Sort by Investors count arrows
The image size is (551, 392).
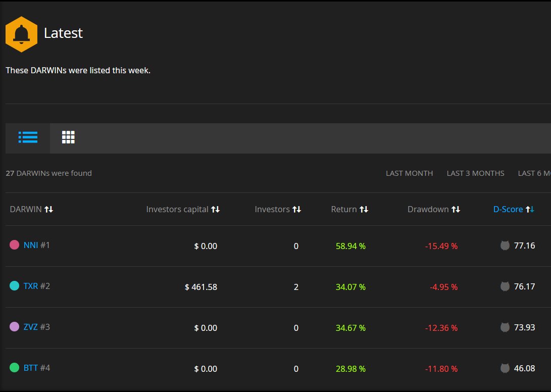(296, 210)
